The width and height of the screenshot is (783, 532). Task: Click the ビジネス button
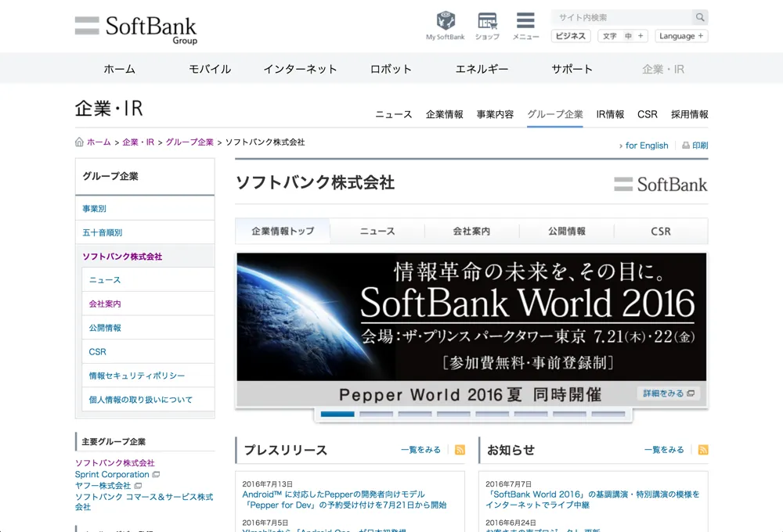coord(570,36)
